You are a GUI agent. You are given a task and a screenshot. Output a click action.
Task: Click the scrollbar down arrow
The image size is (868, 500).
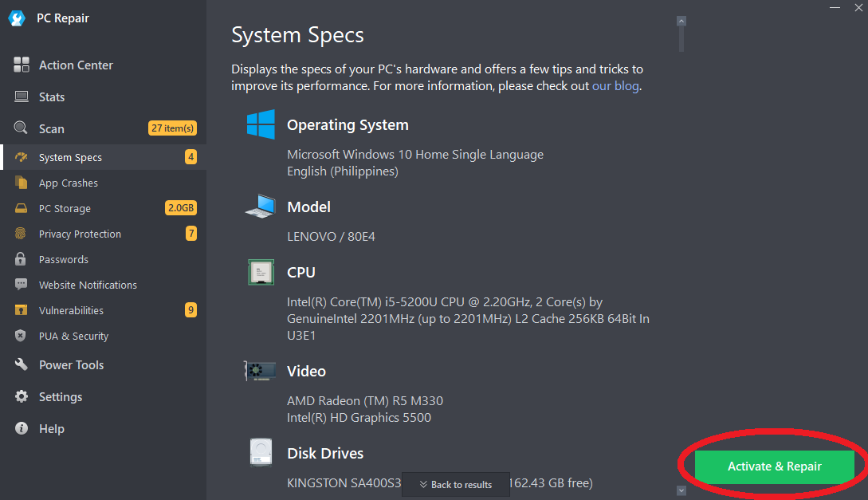[x=681, y=490]
